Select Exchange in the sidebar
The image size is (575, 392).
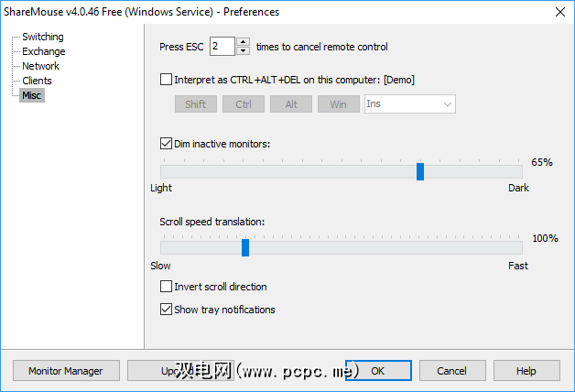point(43,52)
